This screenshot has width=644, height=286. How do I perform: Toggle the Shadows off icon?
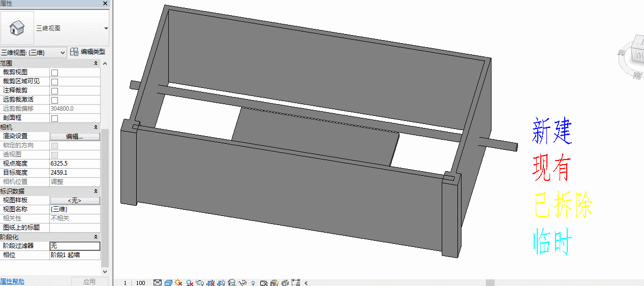[190, 282]
